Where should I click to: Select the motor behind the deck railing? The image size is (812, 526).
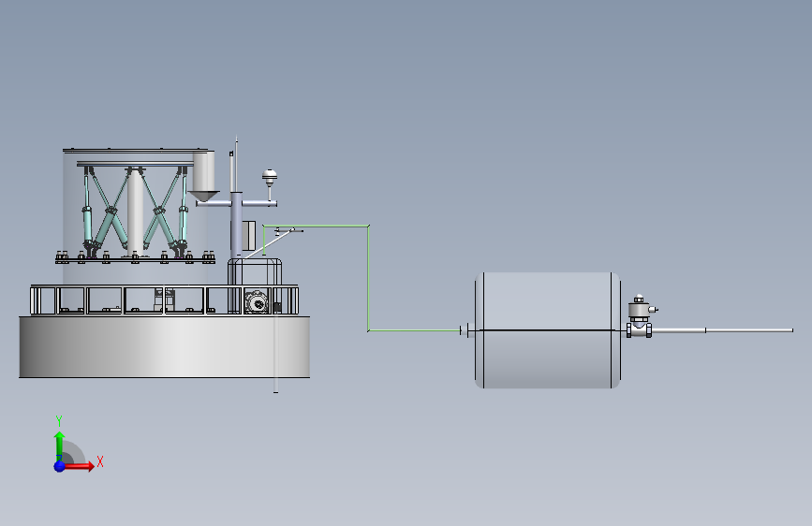[x=257, y=301]
